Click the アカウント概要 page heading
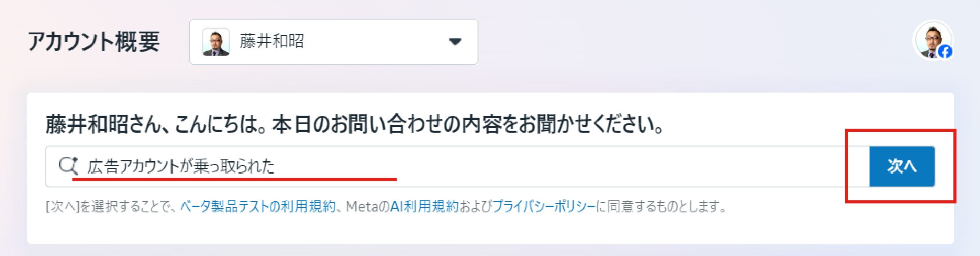Viewport: 980px width, 256px height. click(94, 41)
